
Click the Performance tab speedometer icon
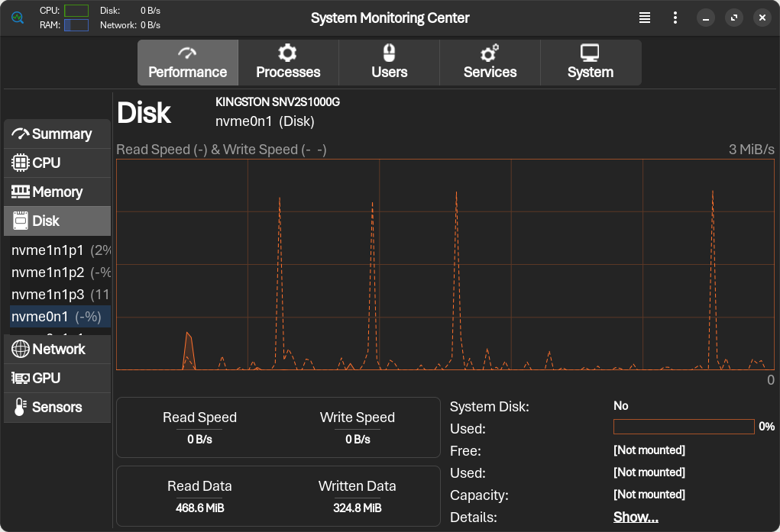(x=187, y=53)
